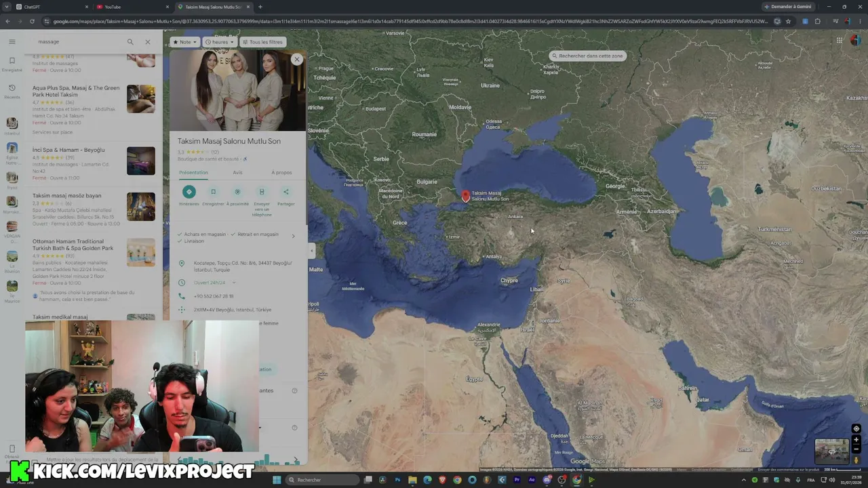Click the plus code 2XRM+4V Beyoğlu

(233, 310)
